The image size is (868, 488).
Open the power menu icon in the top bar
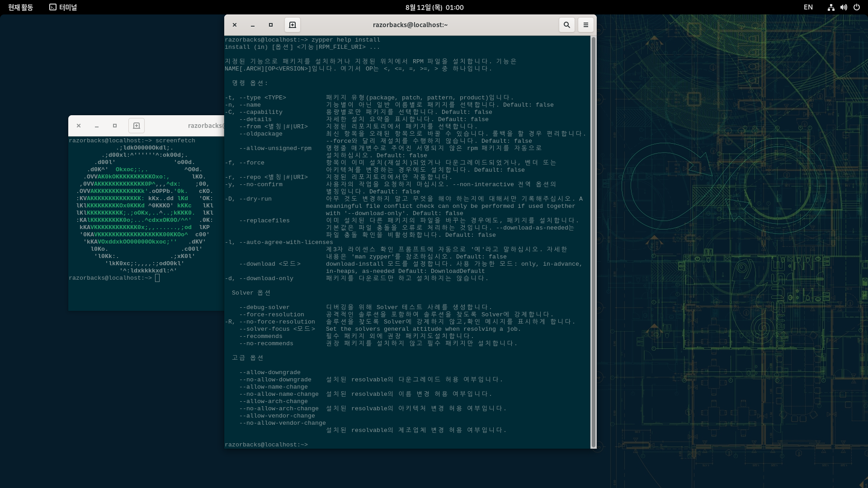(856, 7)
